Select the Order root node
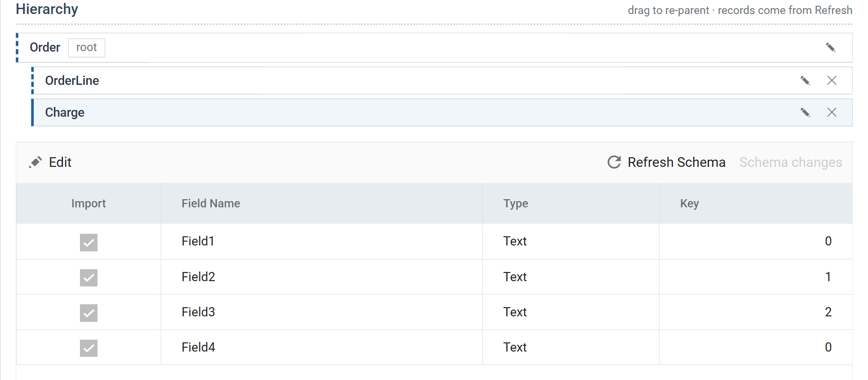The width and height of the screenshot is (868, 380). [434, 48]
